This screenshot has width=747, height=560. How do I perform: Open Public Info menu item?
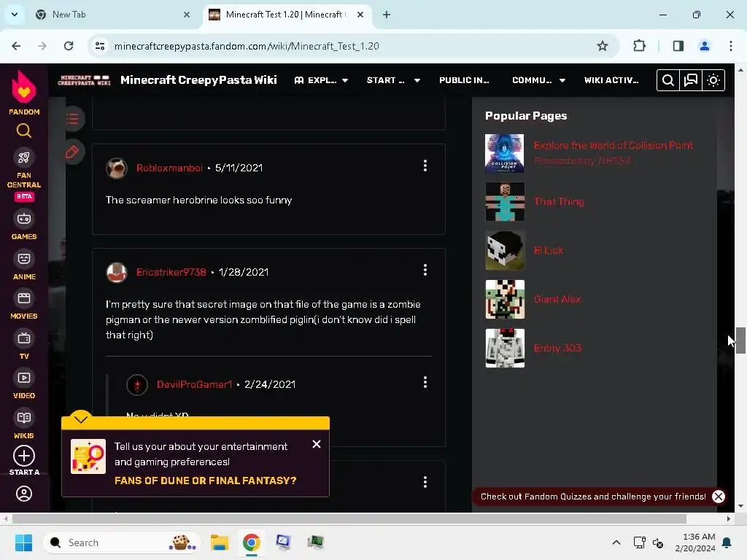point(464,80)
